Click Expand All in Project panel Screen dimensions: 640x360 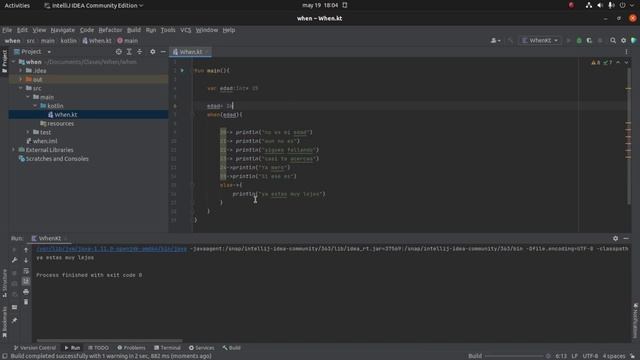click(x=129, y=52)
